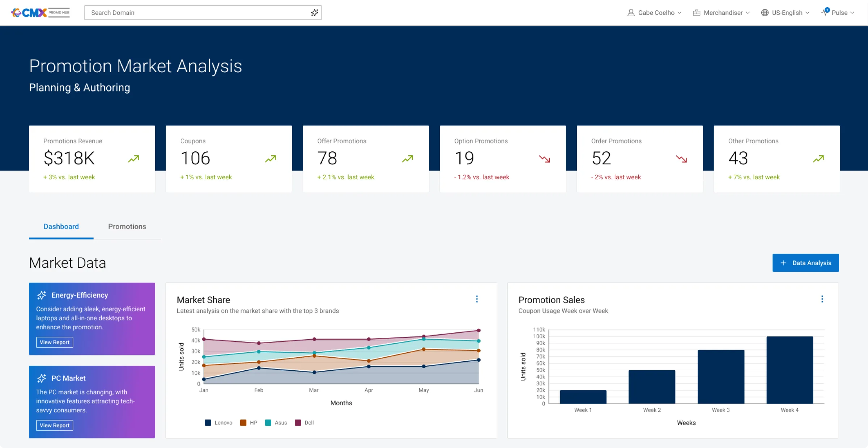Switch to the Promotions tab
Image resolution: width=868 pixels, height=448 pixels.
point(127,227)
